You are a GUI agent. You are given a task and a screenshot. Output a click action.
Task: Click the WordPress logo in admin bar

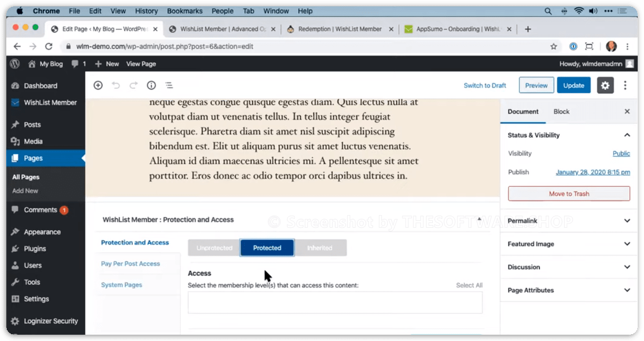[15, 63]
